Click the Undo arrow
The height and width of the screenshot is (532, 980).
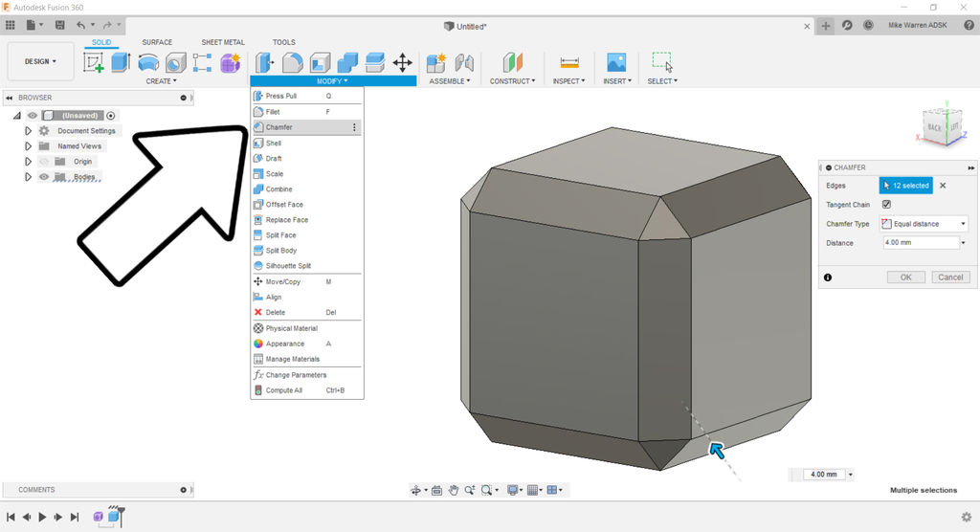(80, 25)
